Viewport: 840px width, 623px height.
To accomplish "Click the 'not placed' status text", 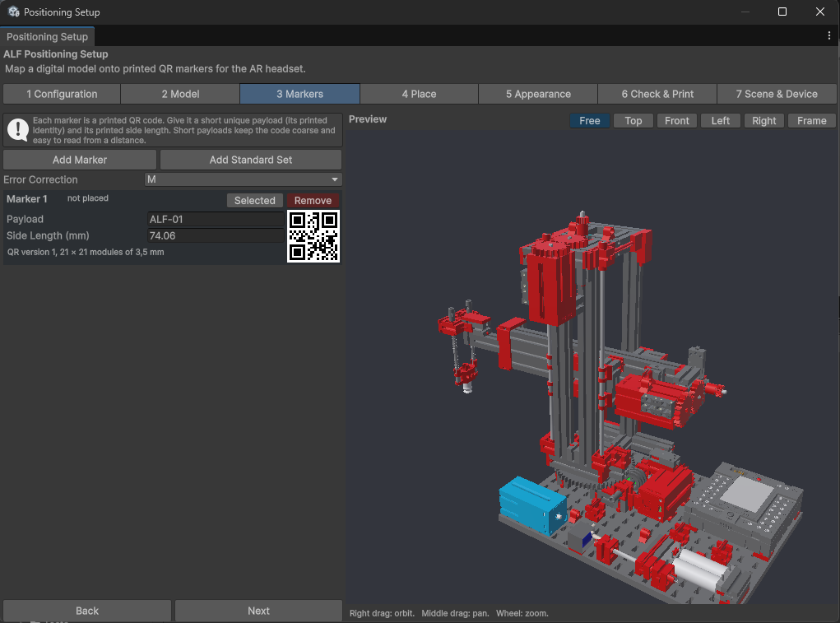I will 88,198.
